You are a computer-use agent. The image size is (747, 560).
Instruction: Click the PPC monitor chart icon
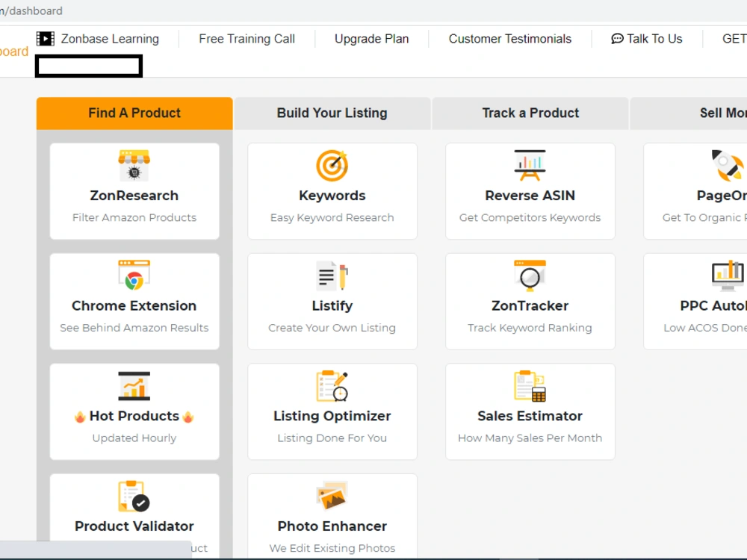(728, 276)
